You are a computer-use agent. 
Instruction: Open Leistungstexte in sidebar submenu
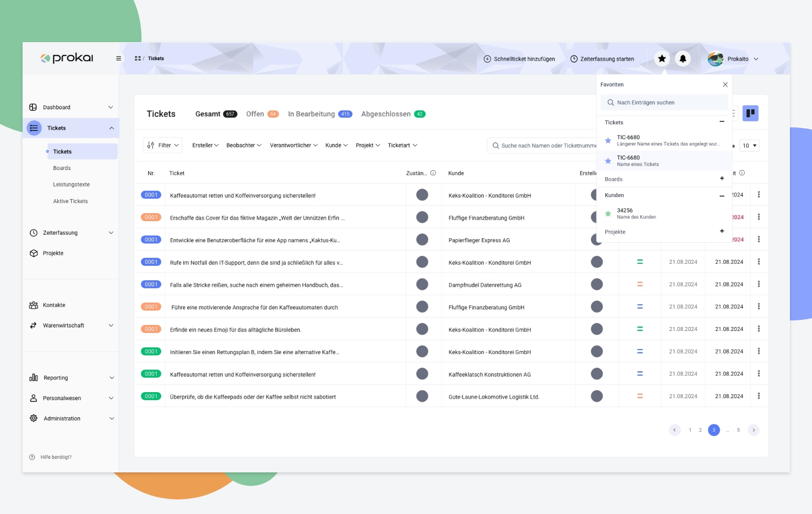pos(71,185)
